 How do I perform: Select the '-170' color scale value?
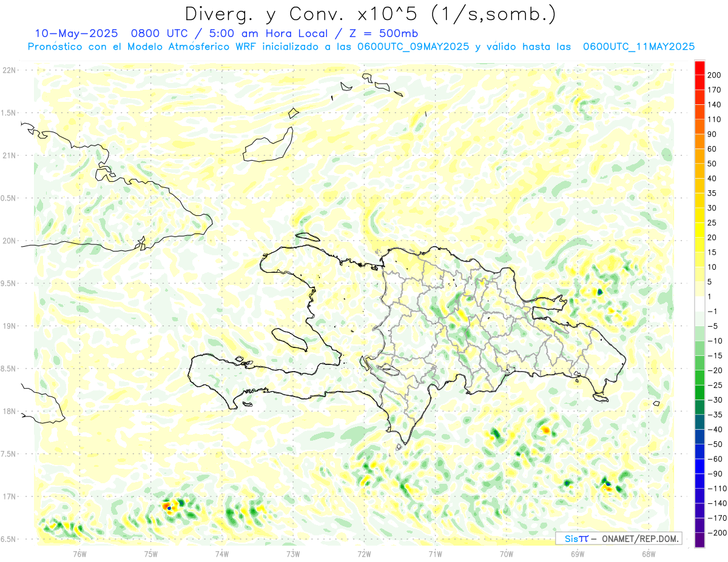click(718, 518)
